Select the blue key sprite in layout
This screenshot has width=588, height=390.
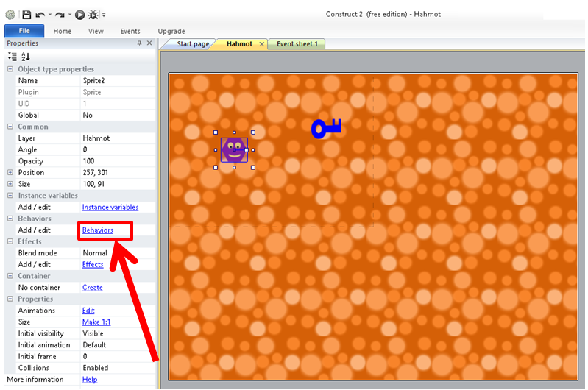pyautogui.click(x=325, y=128)
